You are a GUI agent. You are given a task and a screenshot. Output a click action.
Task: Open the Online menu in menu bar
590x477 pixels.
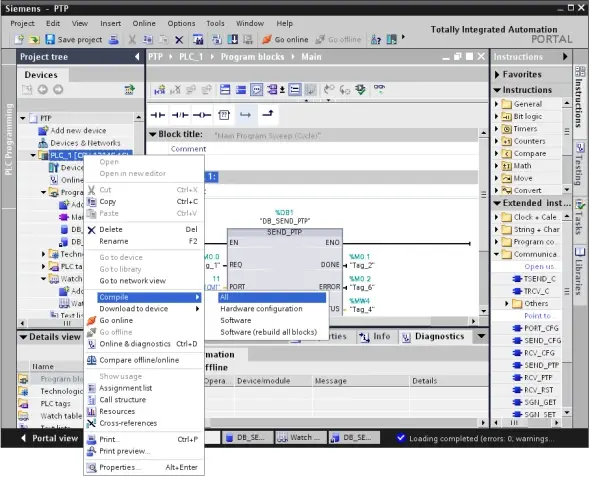point(144,23)
